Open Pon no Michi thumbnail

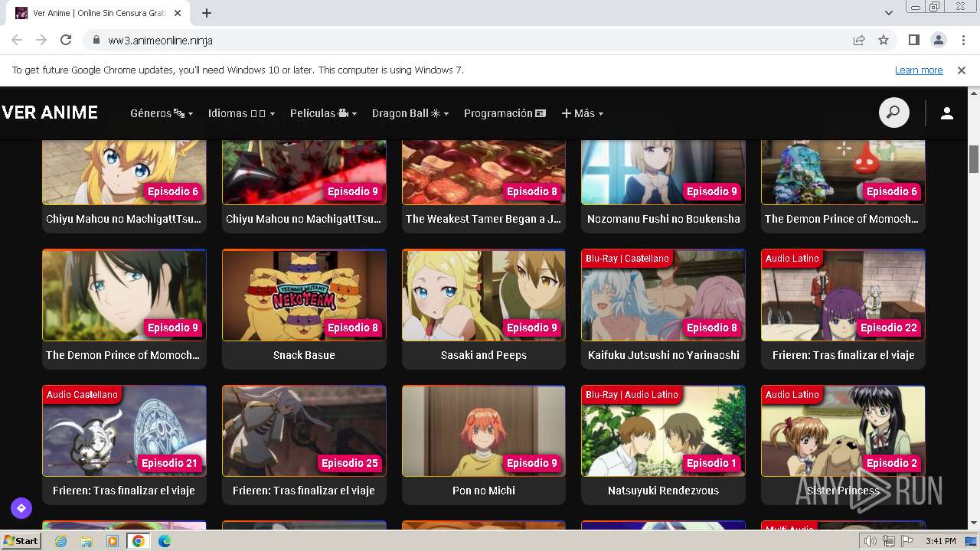pos(484,431)
